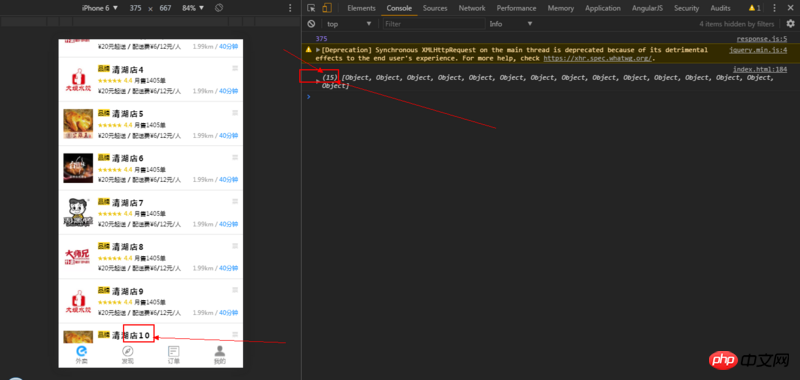Open the xhr.spec.whatwg.org link
The width and height of the screenshot is (800, 380).
coord(597,58)
